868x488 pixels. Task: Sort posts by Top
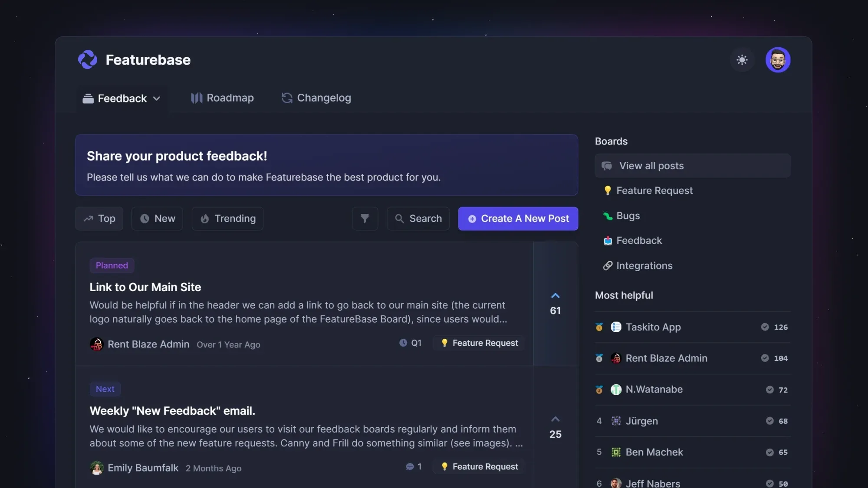pos(99,219)
